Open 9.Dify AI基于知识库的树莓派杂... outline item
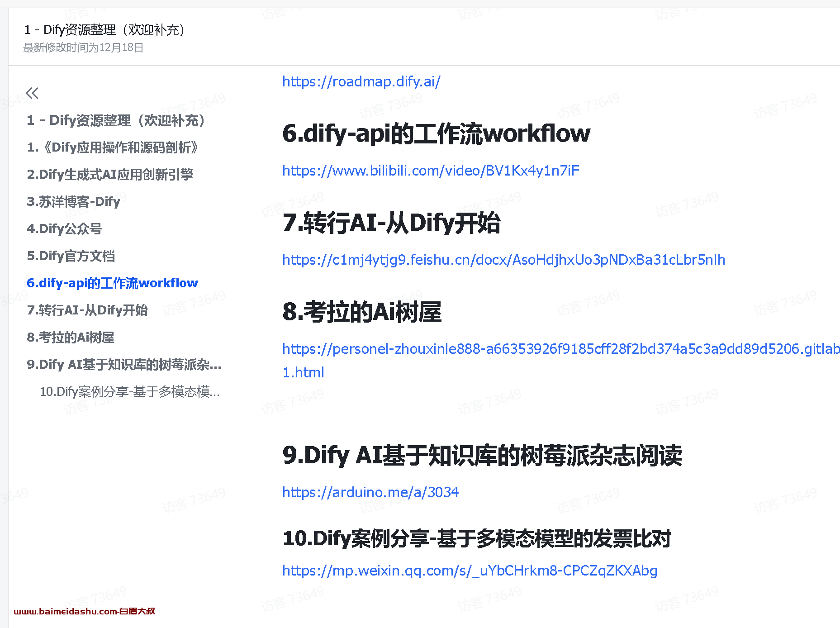 pos(124,365)
